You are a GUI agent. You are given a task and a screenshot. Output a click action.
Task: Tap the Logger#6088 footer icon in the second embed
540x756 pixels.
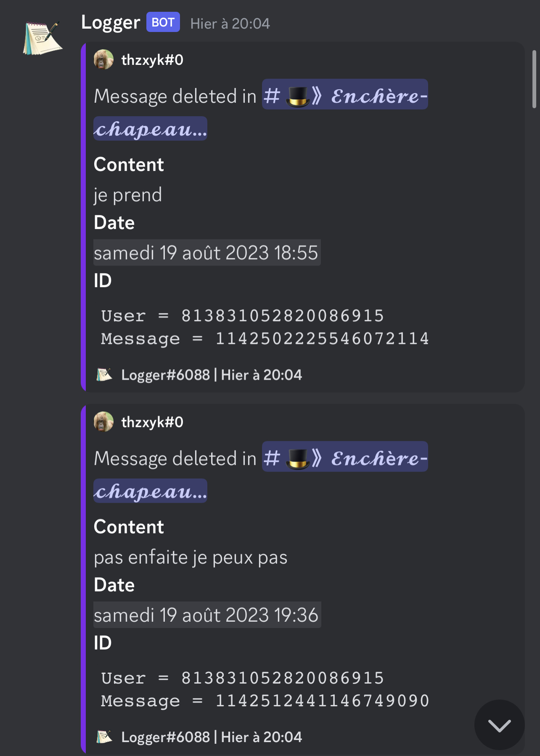(x=104, y=737)
